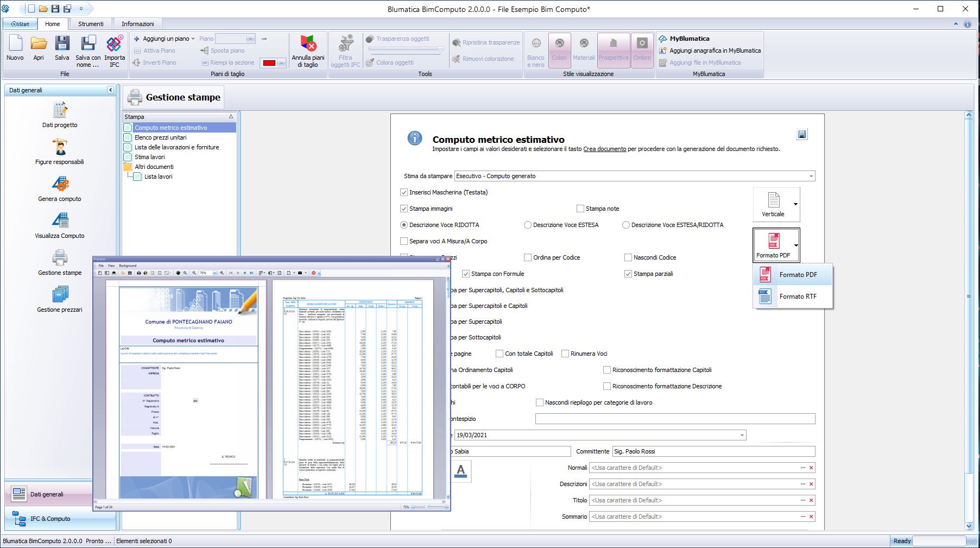Select Elenco prezzi unitari in Stampa list
The width and height of the screenshot is (980, 548).
(161, 137)
